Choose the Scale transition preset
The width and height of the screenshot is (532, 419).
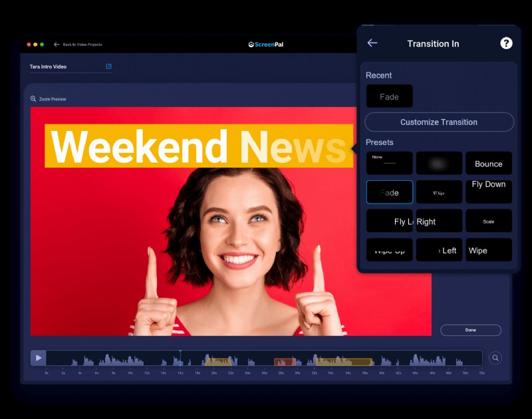click(489, 220)
